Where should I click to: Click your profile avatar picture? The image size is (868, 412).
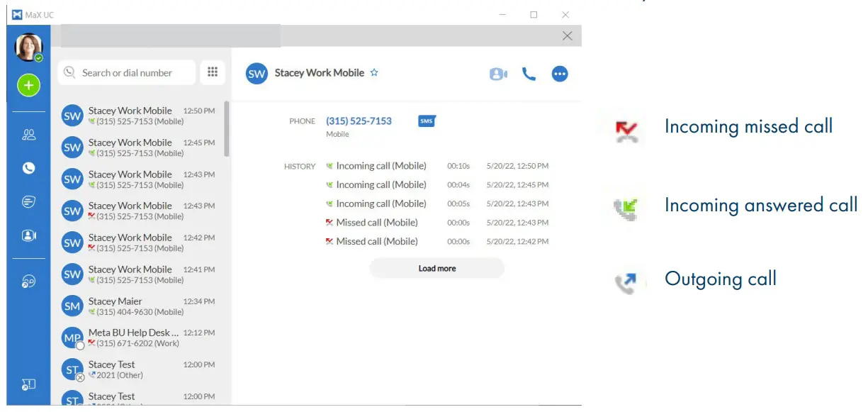pyautogui.click(x=28, y=45)
